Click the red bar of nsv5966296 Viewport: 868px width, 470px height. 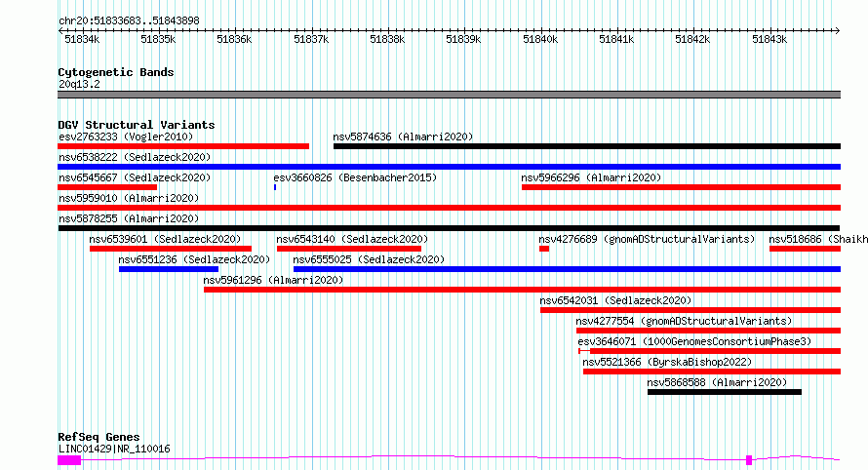(681, 187)
